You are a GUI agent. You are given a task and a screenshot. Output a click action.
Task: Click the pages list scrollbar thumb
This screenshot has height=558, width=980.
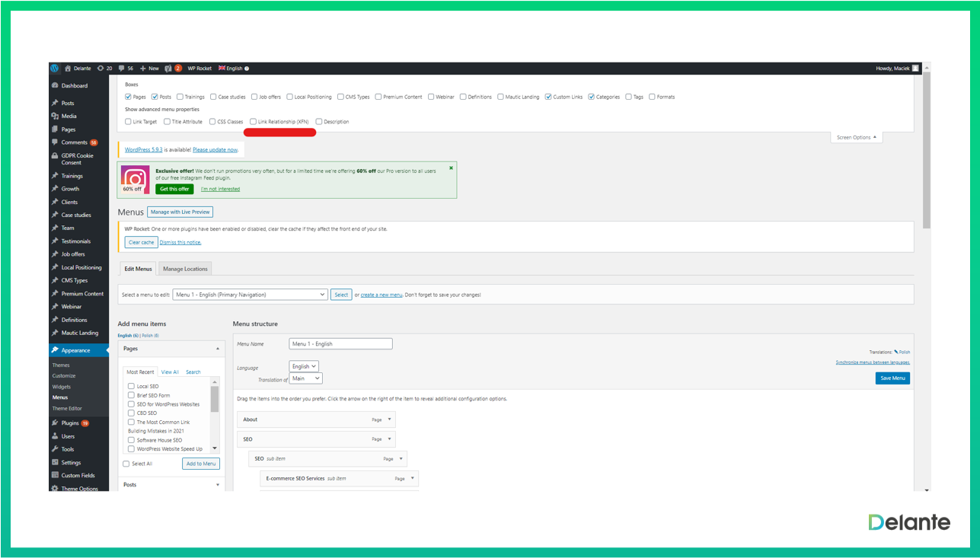coord(215,399)
